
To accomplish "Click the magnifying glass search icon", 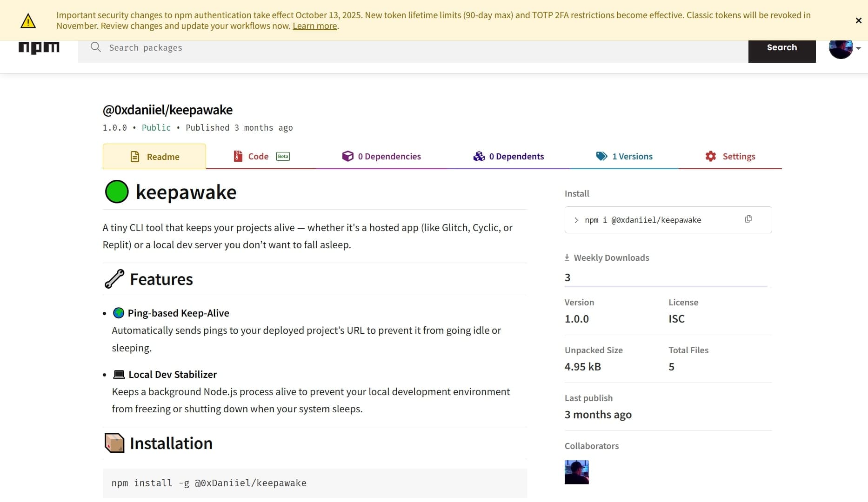I will (x=95, y=47).
